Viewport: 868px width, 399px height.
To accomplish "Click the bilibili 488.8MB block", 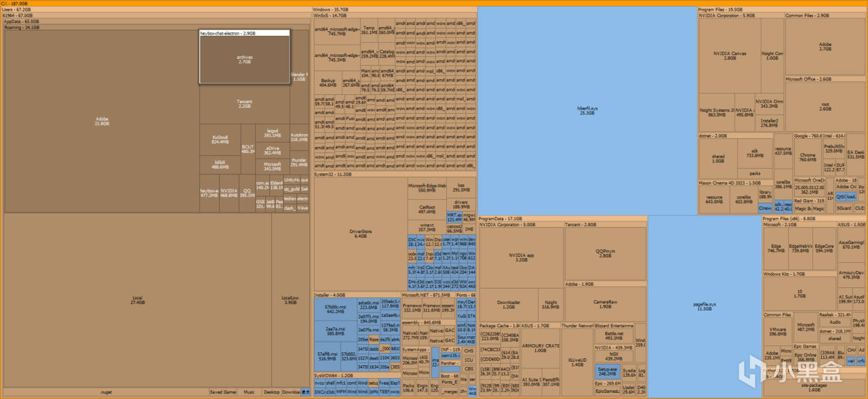I will click(x=220, y=165).
